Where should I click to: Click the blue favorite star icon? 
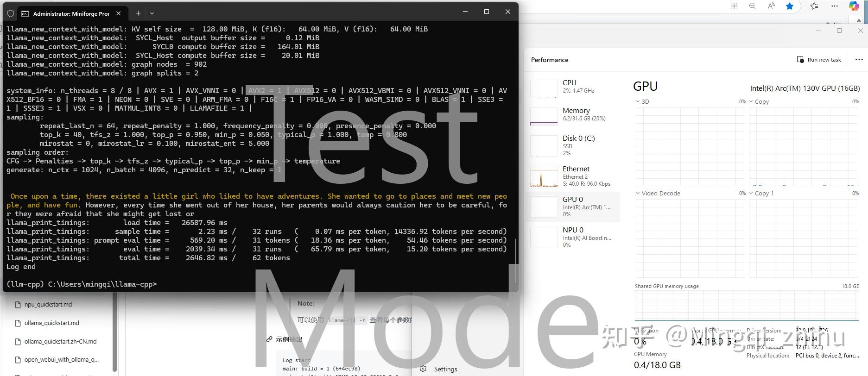(790, 6)
